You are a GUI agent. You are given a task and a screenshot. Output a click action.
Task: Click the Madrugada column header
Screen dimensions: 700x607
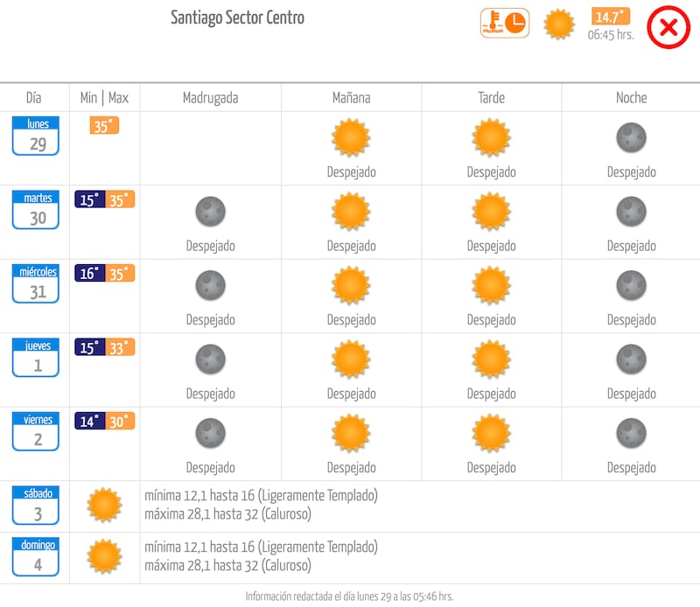(210, 98)
